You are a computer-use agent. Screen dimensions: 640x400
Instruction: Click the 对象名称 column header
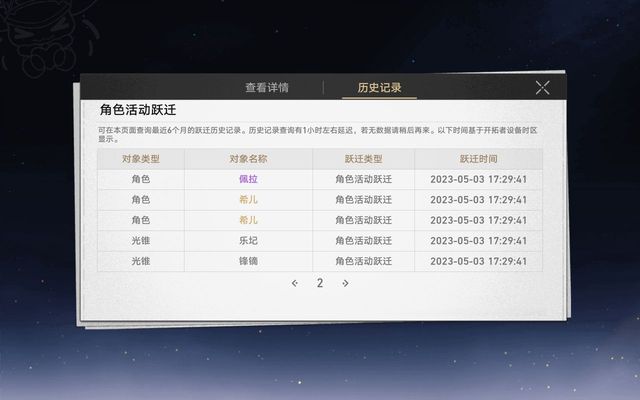(x=248, y=159)
